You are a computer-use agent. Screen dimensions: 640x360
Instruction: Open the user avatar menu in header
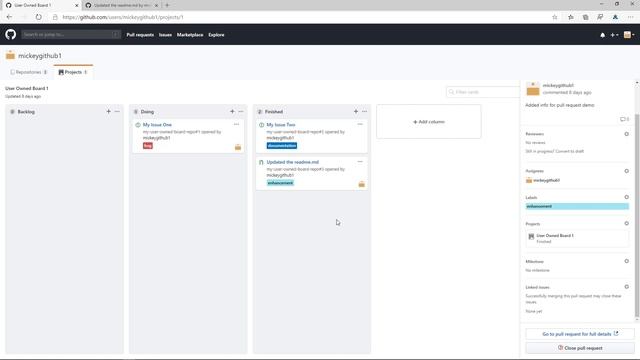click(629, 35)
